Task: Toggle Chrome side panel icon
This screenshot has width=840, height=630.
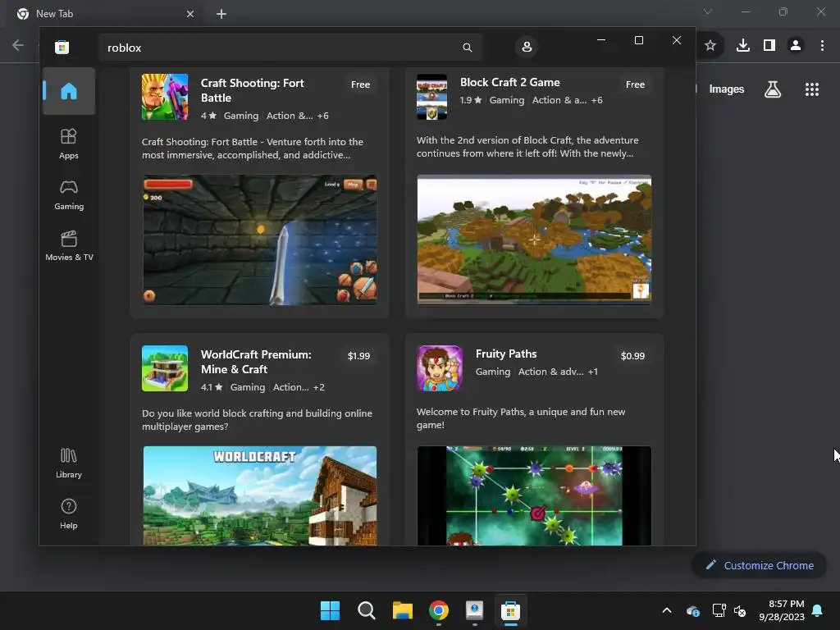Action: coord(769,46)
